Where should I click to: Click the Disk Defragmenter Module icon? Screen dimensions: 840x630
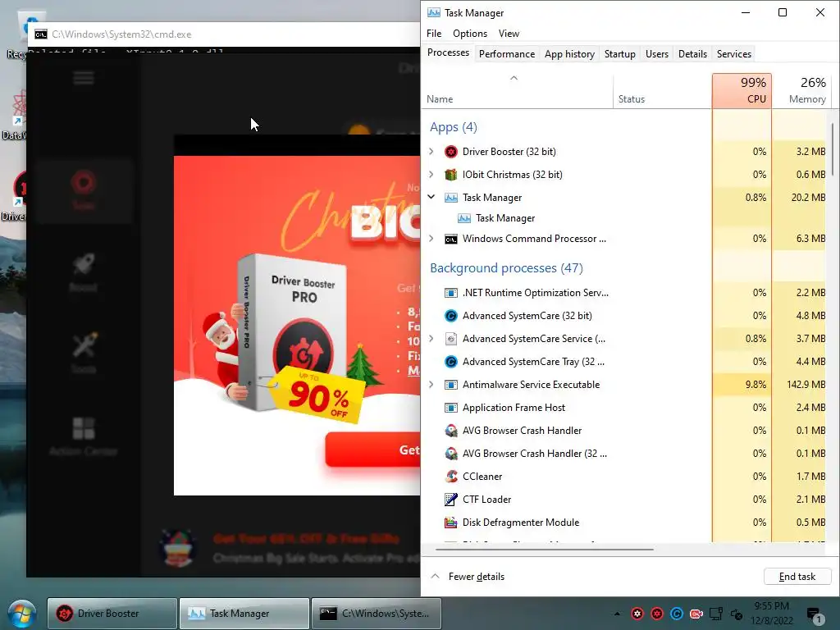coord(451,523)
